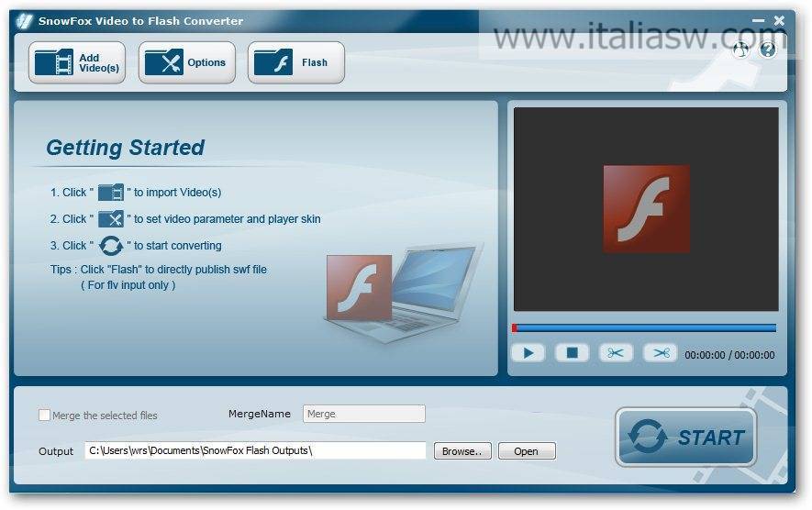The height and width of the screenshot is (510, 812).
Task: Open the Help question mark icon
Action: tap(767, 50)
